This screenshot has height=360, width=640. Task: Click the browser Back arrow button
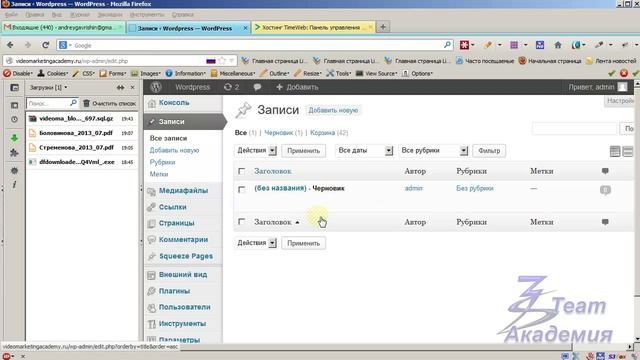point(10,45)
